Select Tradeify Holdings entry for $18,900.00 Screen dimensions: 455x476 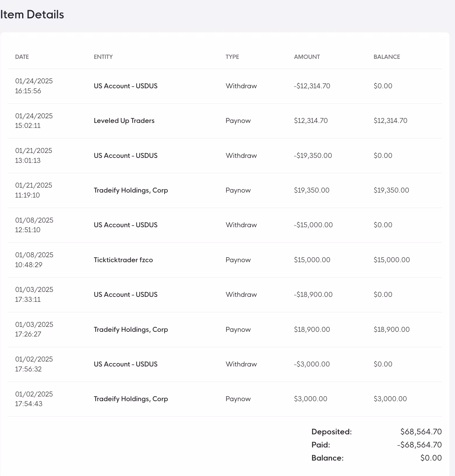click(x=131, y=329)
